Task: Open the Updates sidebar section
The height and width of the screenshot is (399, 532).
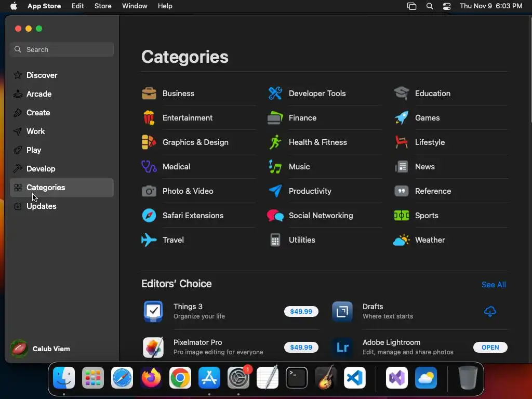Action: pos(62,206)
